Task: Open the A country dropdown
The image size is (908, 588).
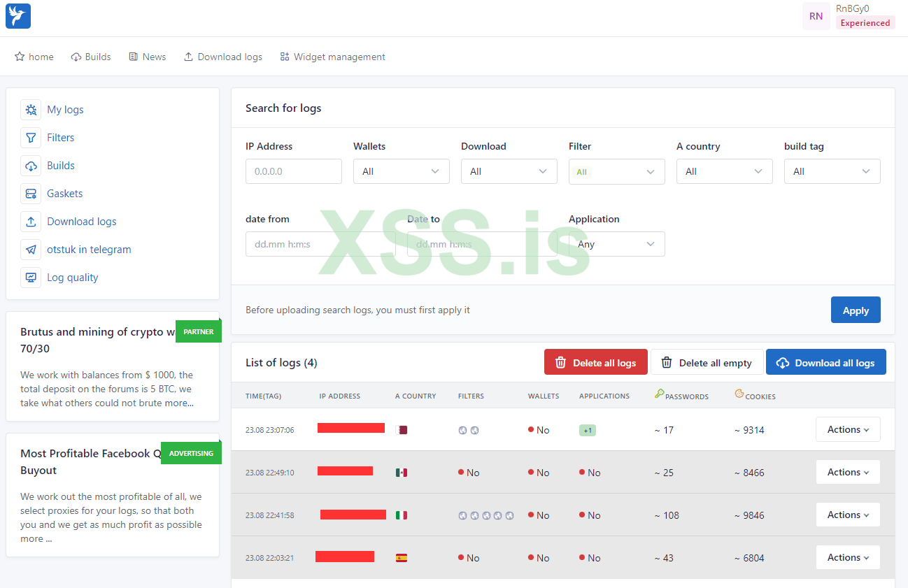Action: (725, 171)
